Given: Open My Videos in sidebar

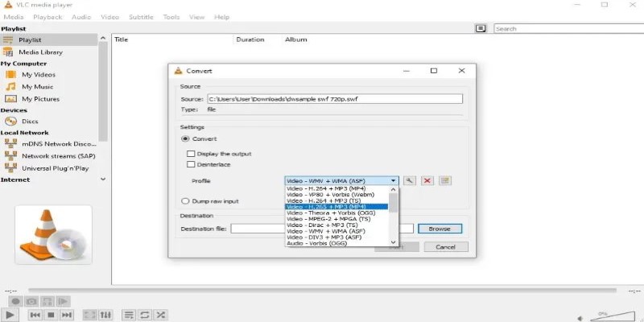Looking at the screenshot, I should [x=38, y=75].
